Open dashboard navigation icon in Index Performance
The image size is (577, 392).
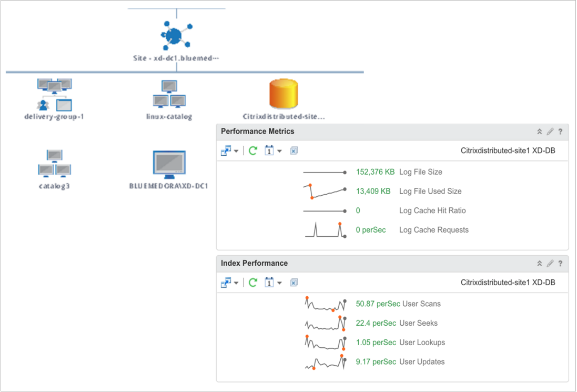pos(226,283)
